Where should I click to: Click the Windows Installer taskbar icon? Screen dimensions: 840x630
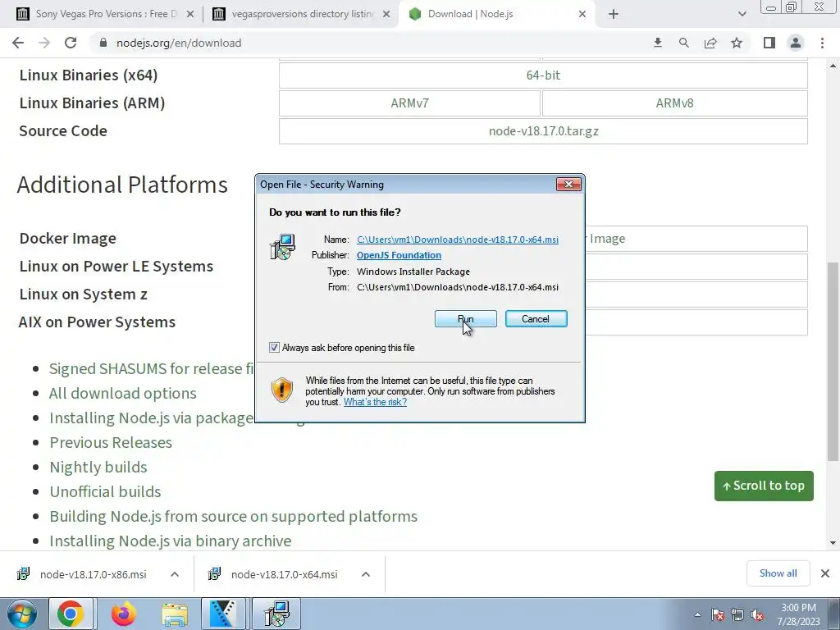click(x=277, y=614)
